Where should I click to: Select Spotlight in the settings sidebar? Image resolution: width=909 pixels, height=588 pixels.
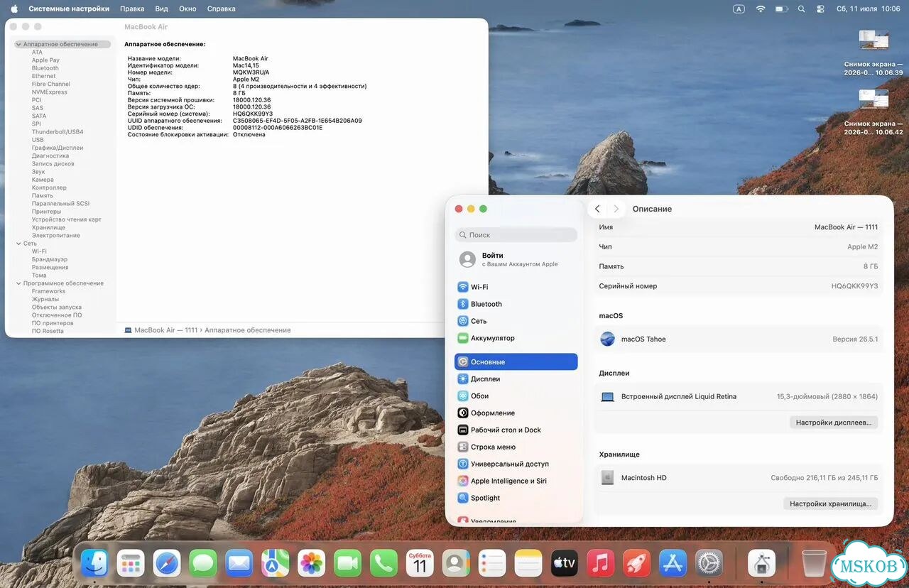point(516,498)
